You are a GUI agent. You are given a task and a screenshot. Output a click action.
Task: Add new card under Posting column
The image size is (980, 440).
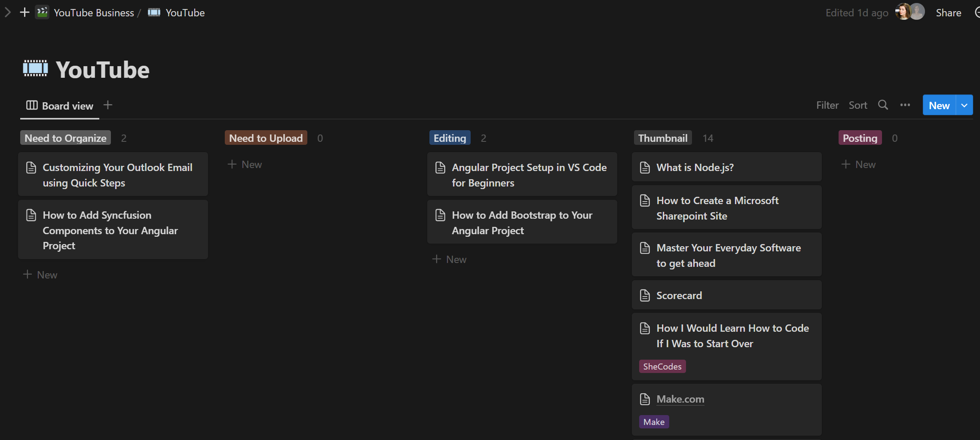pos(858,165)
